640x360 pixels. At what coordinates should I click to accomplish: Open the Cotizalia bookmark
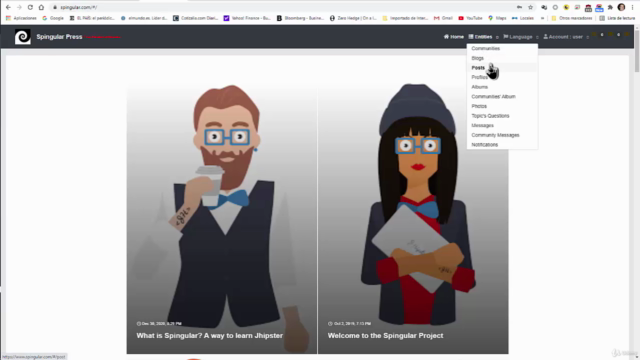coord(196,18)
